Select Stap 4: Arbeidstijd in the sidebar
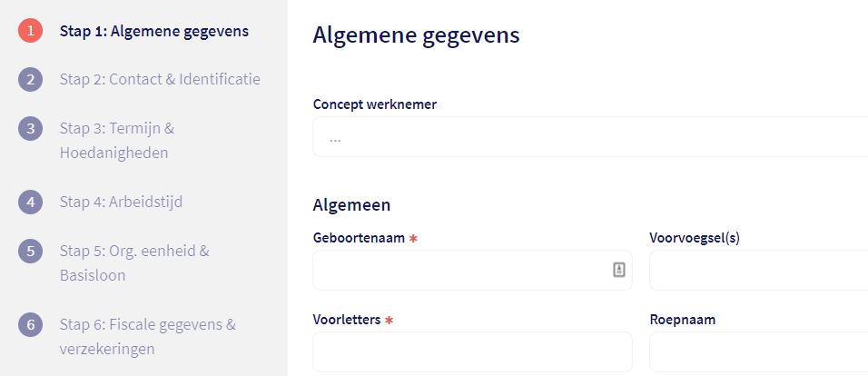The height and width of the screenshot is (376, 868). coord(121,202)
